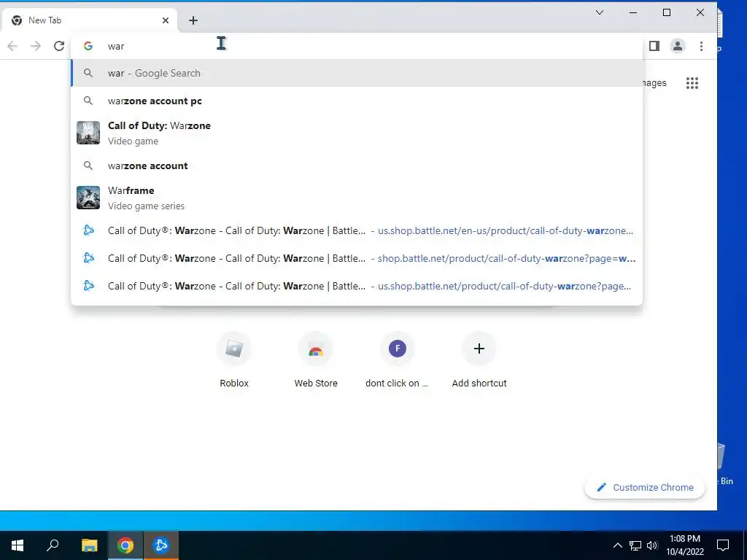Click Battle.net icon of en-us history entry
This screenshot has height=560, width=747.
click(88, 231)
